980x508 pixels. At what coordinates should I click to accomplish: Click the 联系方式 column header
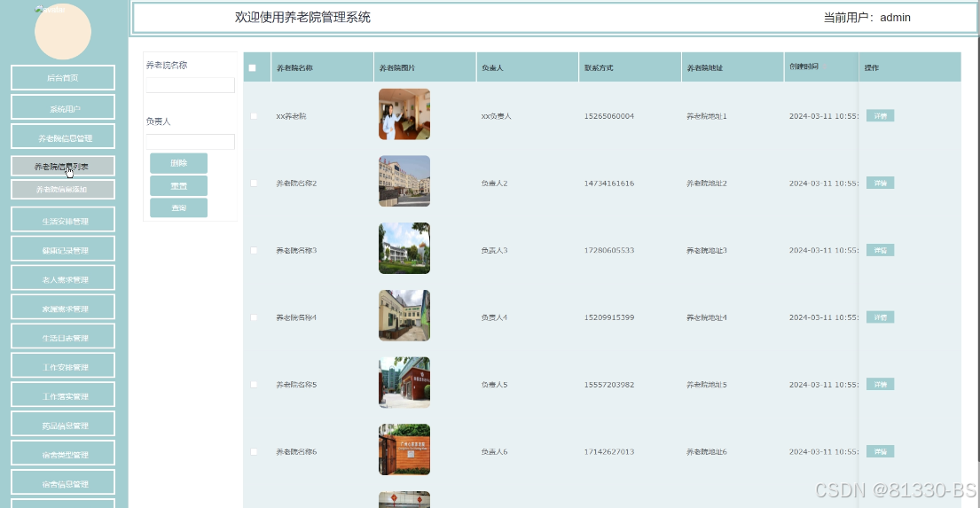[x=630, y=67]
